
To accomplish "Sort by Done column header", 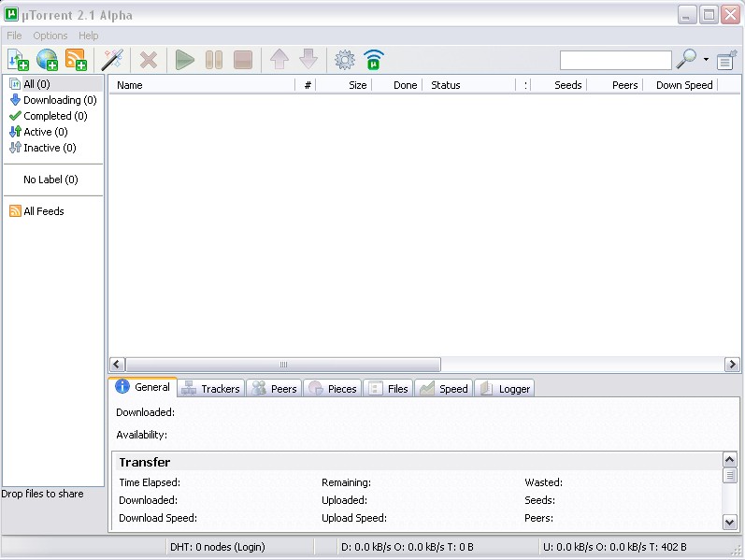I will click(396, 85).
